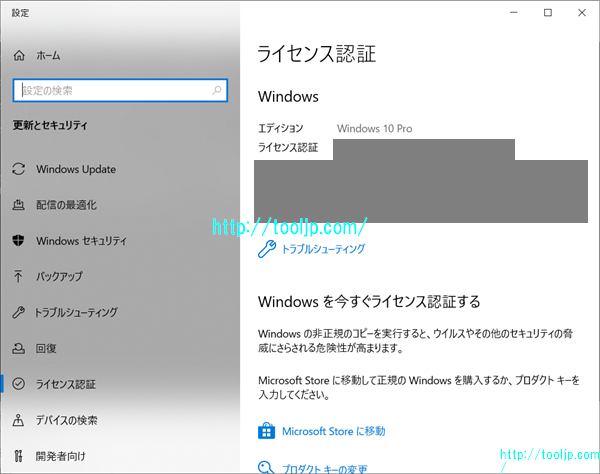Click the デバイスの検索 person icon
Image resolution: width=600 pixels, height=474 pixels.
coord(18,420)
